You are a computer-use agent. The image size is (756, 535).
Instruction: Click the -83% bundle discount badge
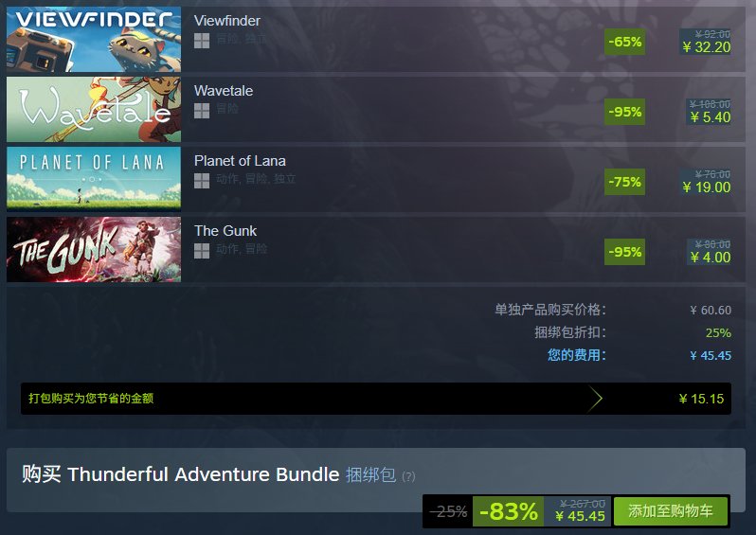508,511
